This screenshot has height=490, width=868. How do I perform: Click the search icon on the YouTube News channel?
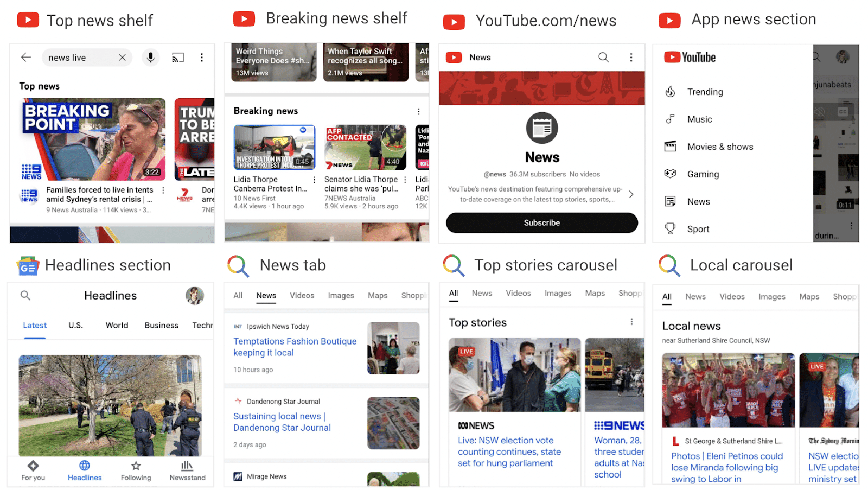click(603, 57)
